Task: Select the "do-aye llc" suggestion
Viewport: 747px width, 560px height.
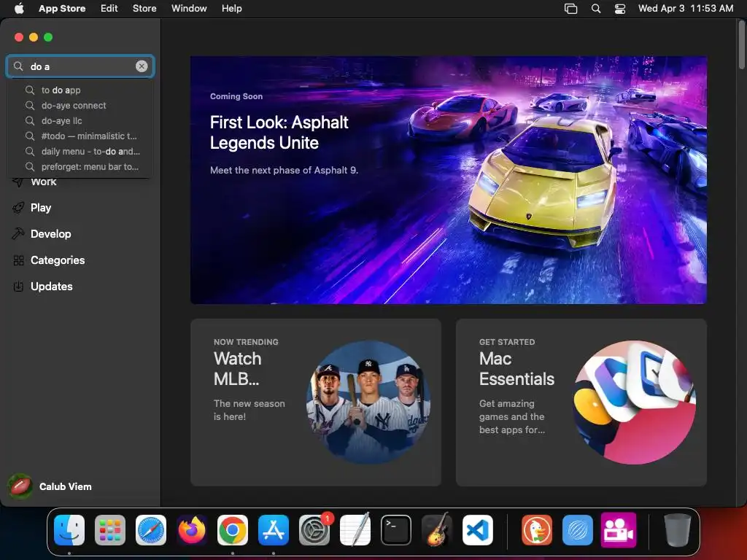Action: pyautogui.click(x=80, y=120)
